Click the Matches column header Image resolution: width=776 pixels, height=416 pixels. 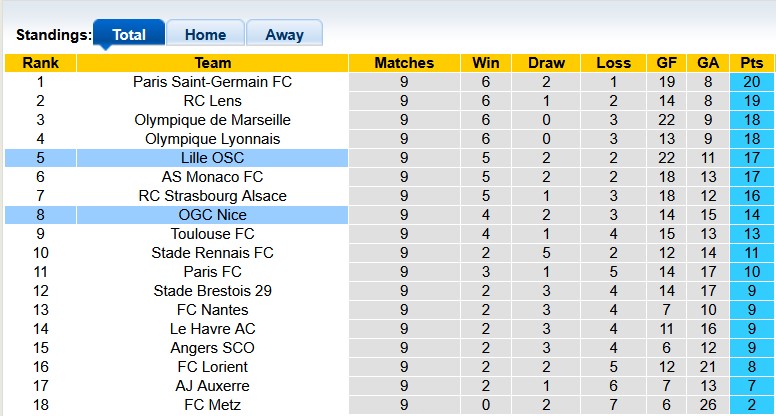click(404, 63)
